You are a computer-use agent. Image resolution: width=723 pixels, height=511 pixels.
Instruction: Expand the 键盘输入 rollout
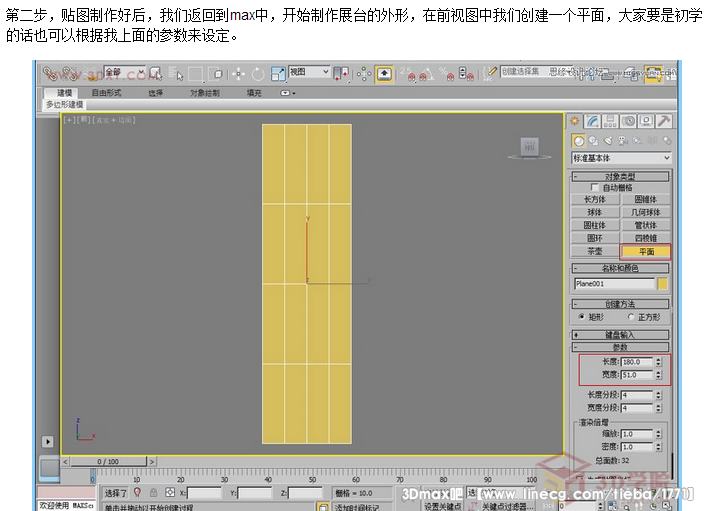[x=620, y=334]
